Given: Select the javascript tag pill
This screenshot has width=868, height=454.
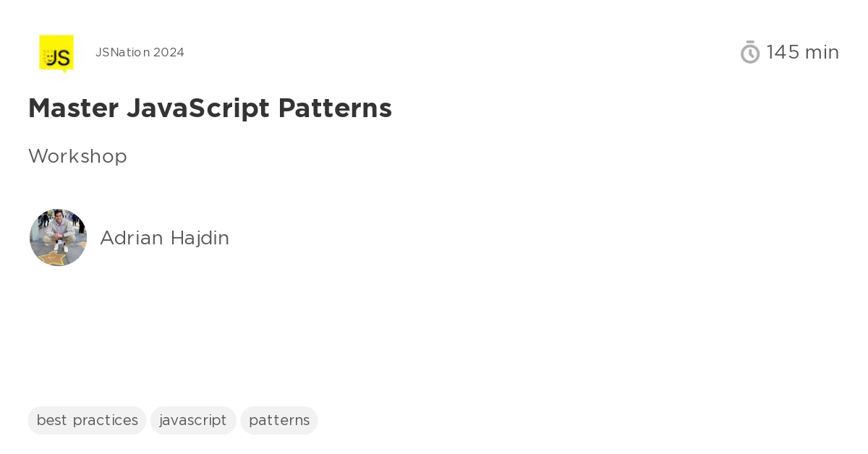Looking at the screenshot, I should point(193,421).
